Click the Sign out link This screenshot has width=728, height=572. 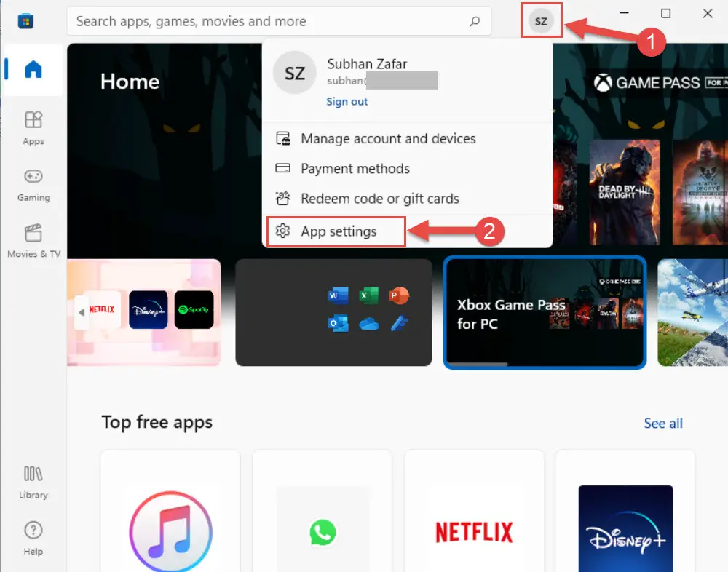[347, 102]
